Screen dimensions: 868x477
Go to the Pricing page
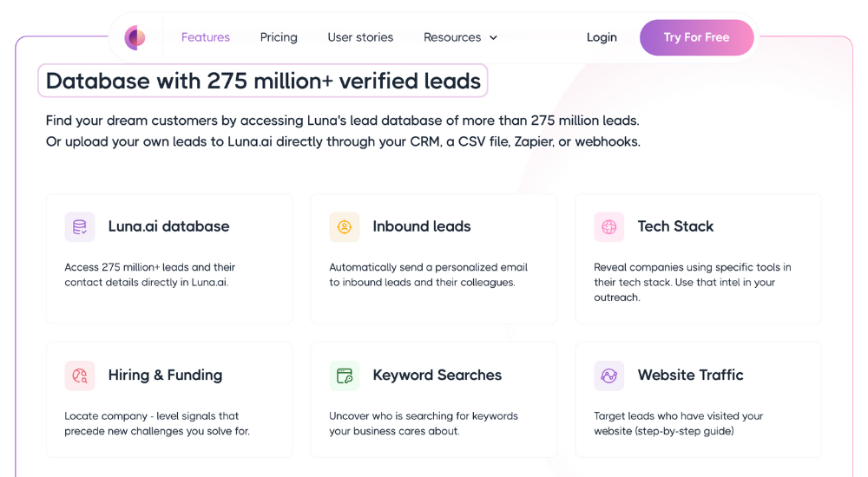[x=279, y=37]
